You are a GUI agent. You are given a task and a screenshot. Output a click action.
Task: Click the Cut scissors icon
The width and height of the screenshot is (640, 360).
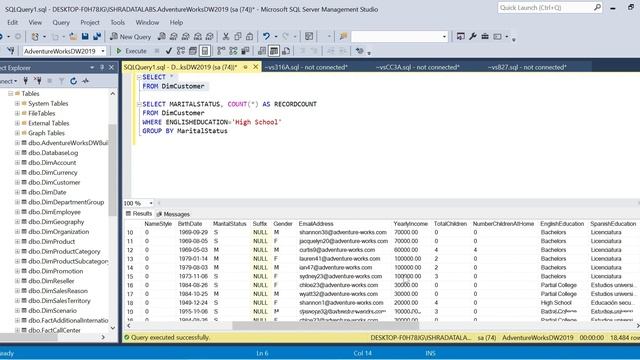[x=226, y=37]
